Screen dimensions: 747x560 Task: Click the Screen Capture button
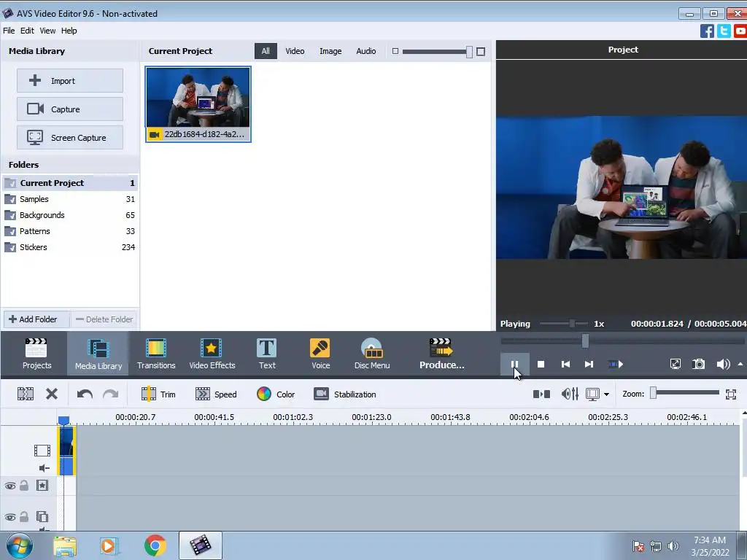(70, 137)
